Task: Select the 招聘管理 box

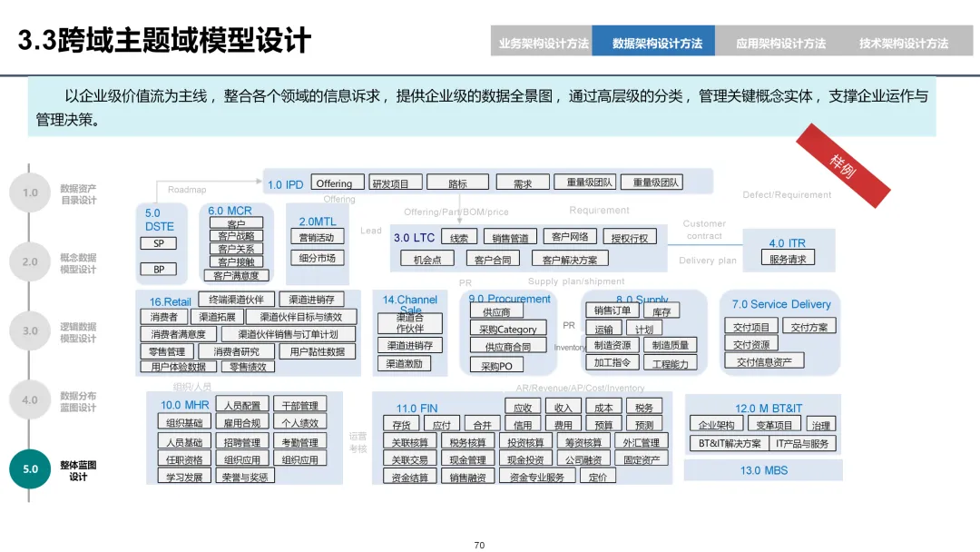Action: 242,442
